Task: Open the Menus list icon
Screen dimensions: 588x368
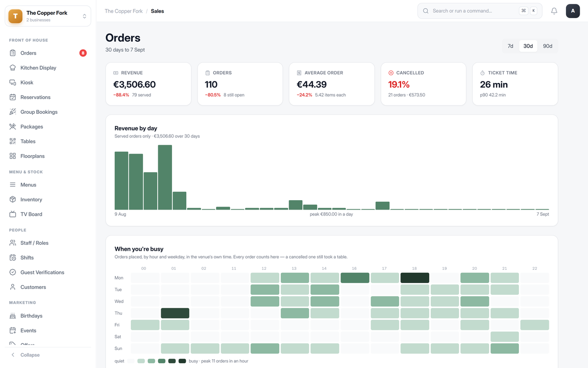Action: click(13, 185)
